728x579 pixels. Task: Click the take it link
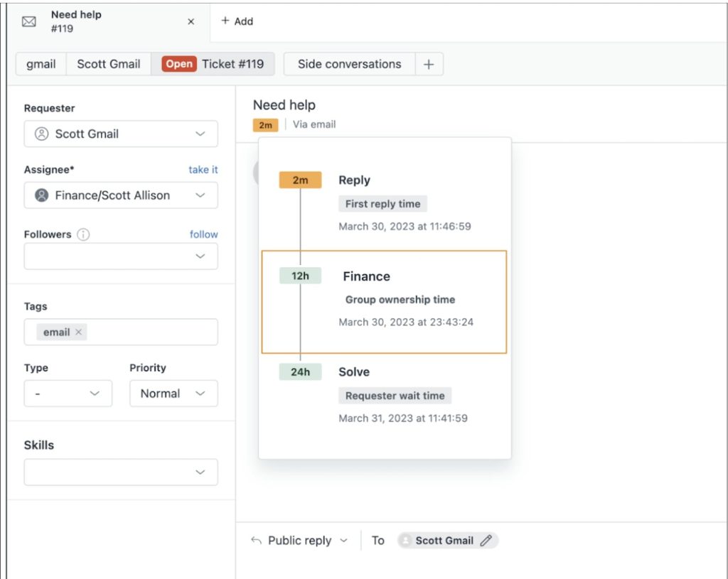pyautogui.click(x=203, y=169)
